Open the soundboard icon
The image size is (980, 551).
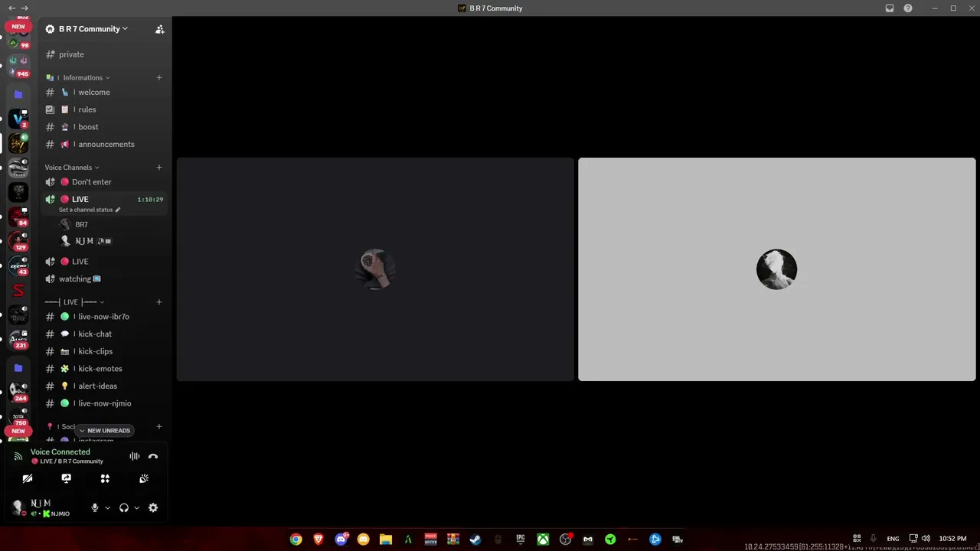pos(143,478)
